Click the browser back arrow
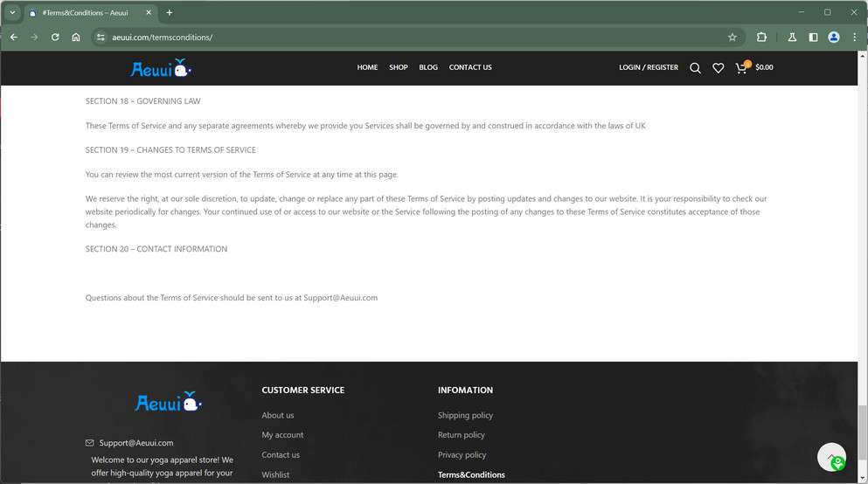Viewport: 868px width, 484px height. click(x=14, y=37)
